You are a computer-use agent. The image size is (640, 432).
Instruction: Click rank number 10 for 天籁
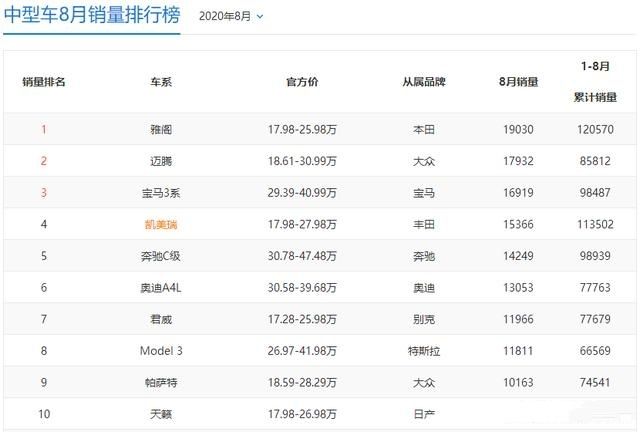click(44, 414)
